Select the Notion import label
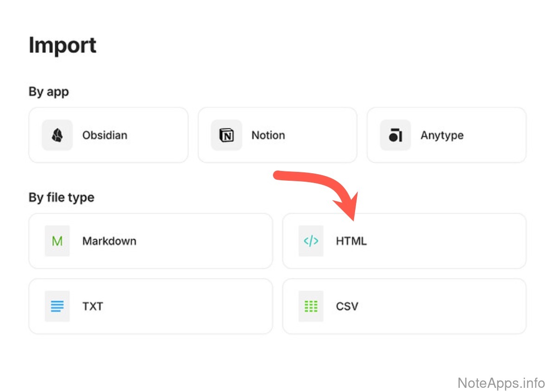The width and height of the screenshot is (546, 392). point(268,135)
